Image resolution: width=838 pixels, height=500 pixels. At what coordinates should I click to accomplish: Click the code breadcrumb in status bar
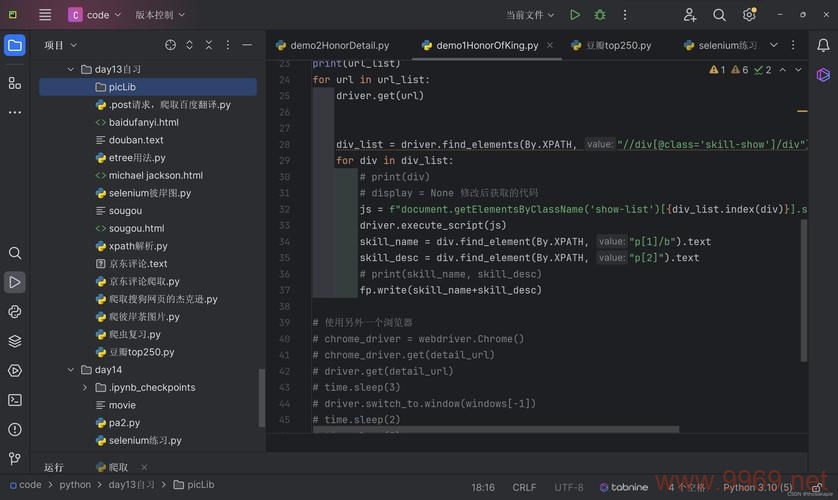point(26,485)
